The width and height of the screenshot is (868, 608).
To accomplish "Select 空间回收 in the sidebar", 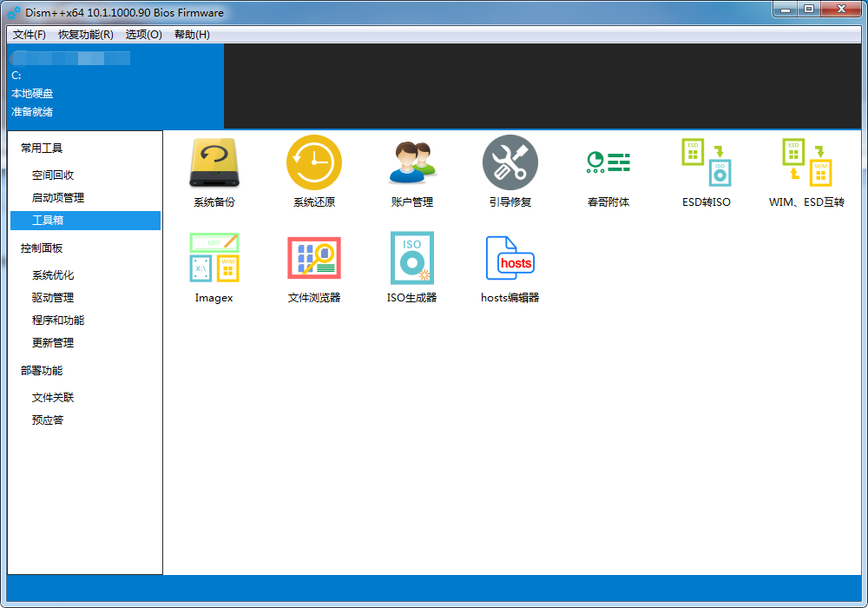I will (x=53, y=175).
